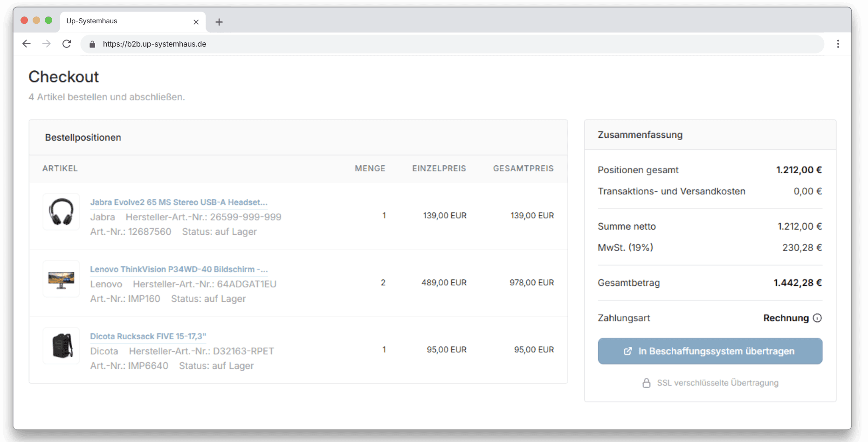868x442 pixels.
Task: Click the MENGE column header
Action: [370, 169]
